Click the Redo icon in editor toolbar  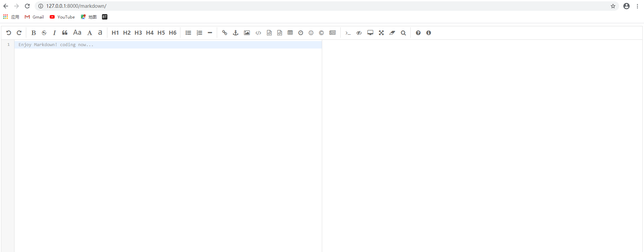[x=19, y=33]
